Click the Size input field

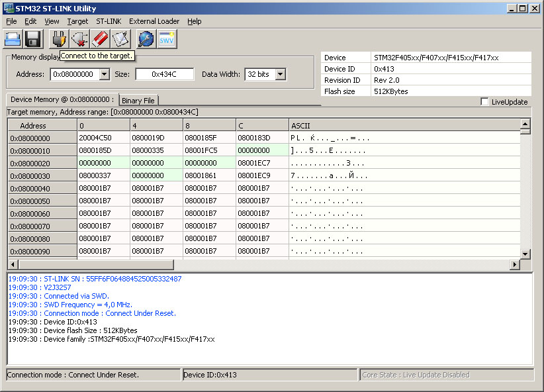(x=164, y=74)
